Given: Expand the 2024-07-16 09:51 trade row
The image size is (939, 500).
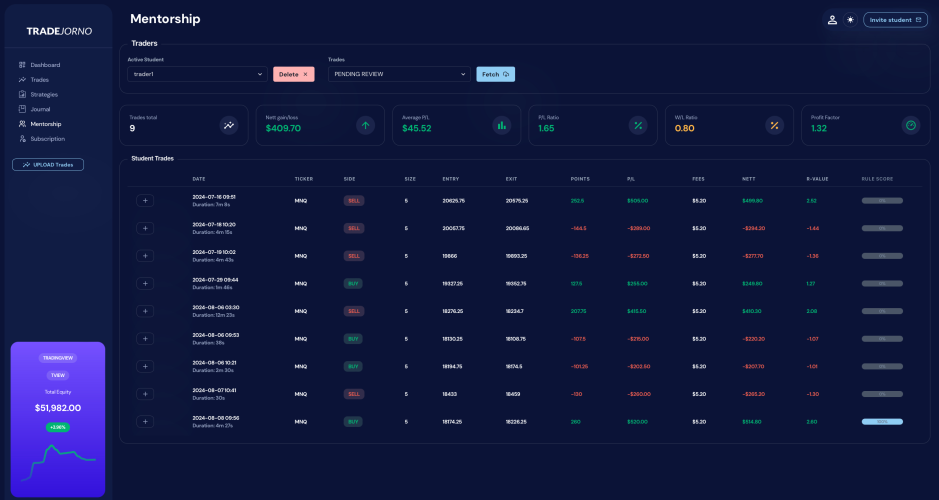Looking at the screenshot, I should (145, 201).
